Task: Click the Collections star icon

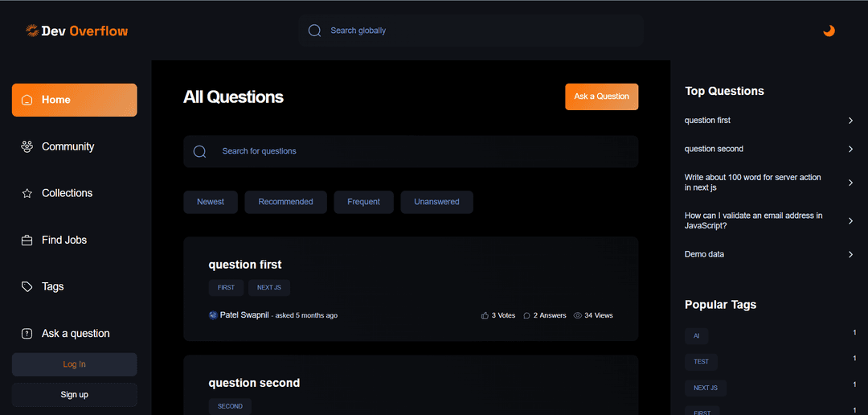Action: (x=27, y=194)
